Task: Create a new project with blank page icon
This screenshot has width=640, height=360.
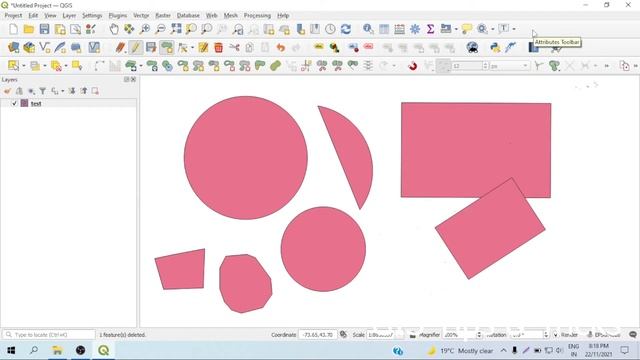Action: coord(13,29)
